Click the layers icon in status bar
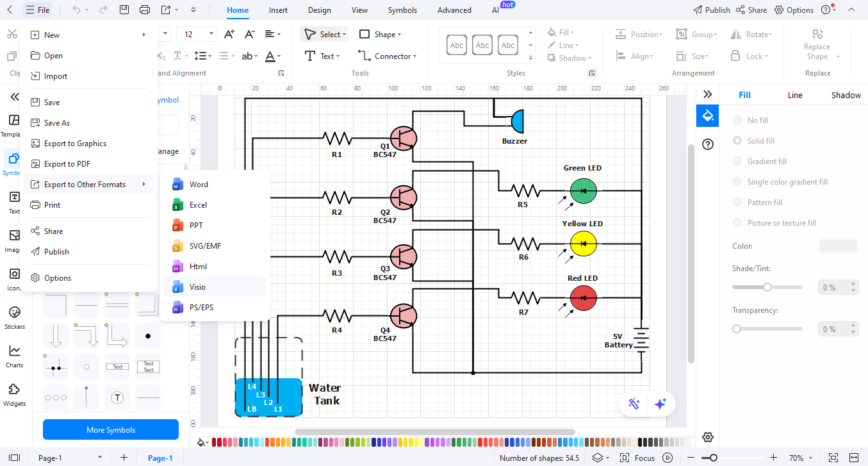This screenshot has height=466, width=868. point(598,458)
